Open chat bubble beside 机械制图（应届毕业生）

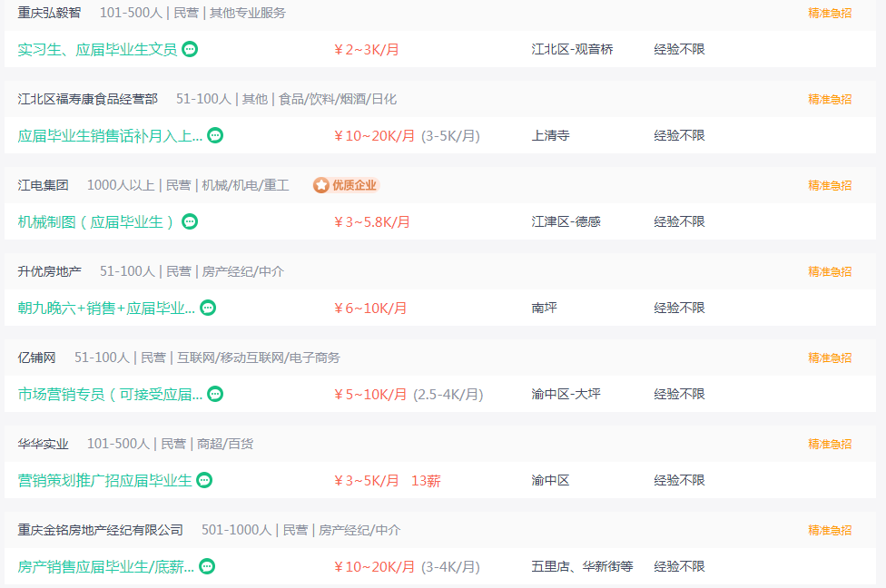pyautogui.click(x=190, y=221)
